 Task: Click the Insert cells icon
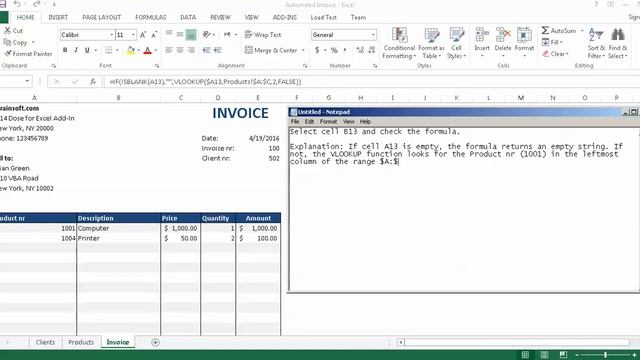(x=482, y=35)
